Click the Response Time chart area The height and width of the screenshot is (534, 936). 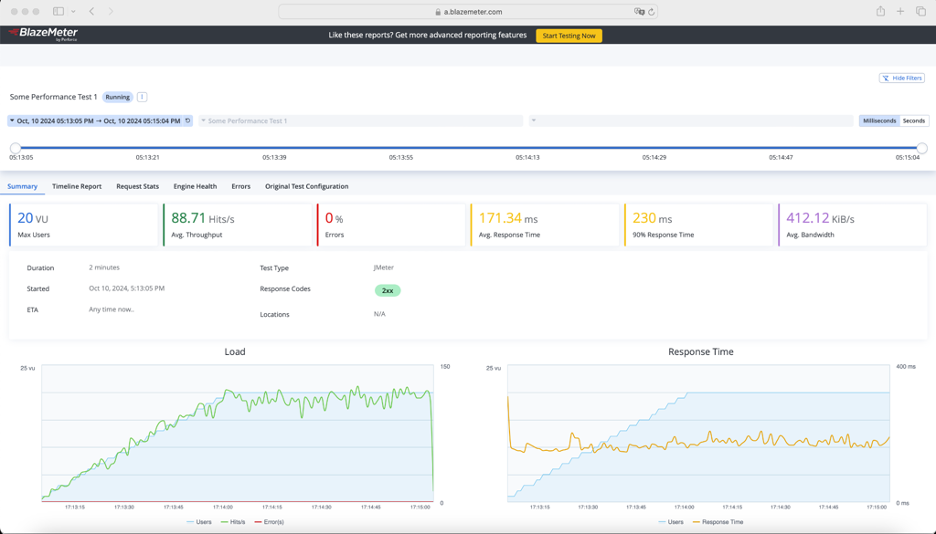click(x=698, y=433)
